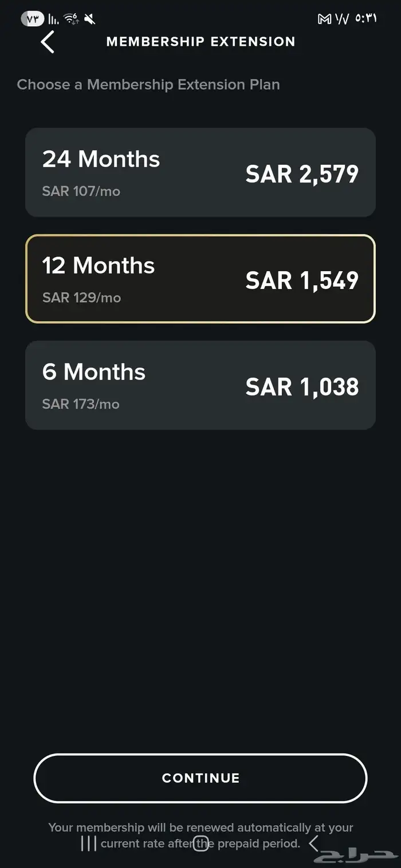Tap the SAR 2,579 total price
401x868 pixels.
click(302, 174)
